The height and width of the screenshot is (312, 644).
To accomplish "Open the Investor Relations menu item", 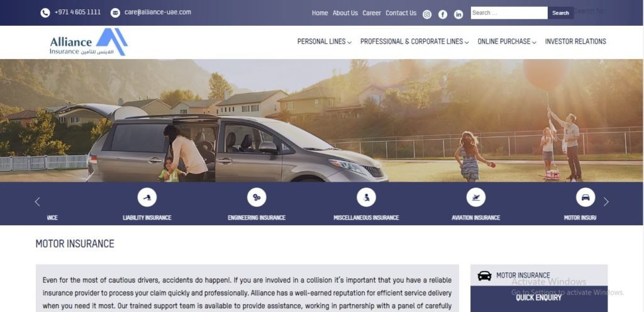I will pyautogui.click(x=575, y=42).
